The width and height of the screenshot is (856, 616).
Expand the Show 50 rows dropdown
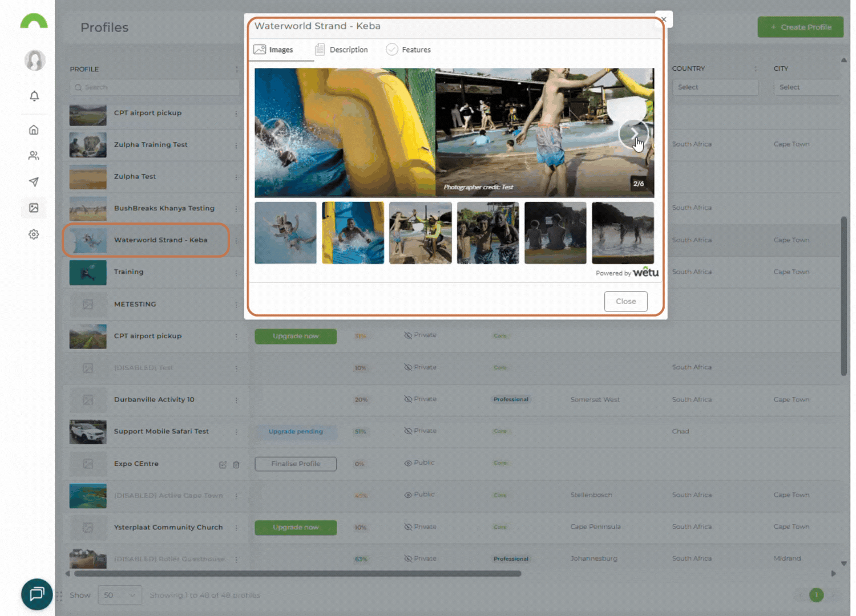point(119,595)
